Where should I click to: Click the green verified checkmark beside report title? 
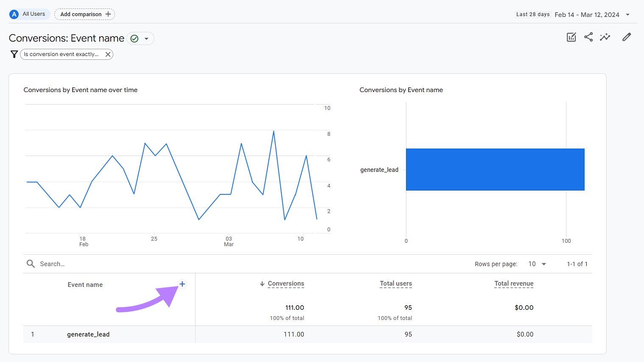pos(134,38)
